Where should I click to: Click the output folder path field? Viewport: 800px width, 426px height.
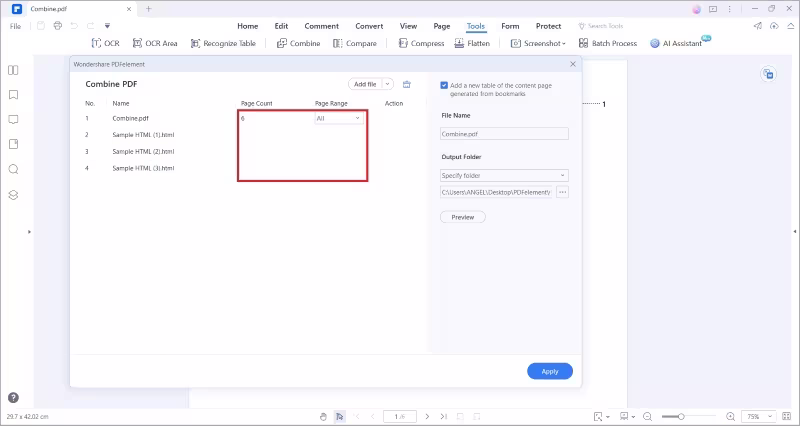click(496, 192)
